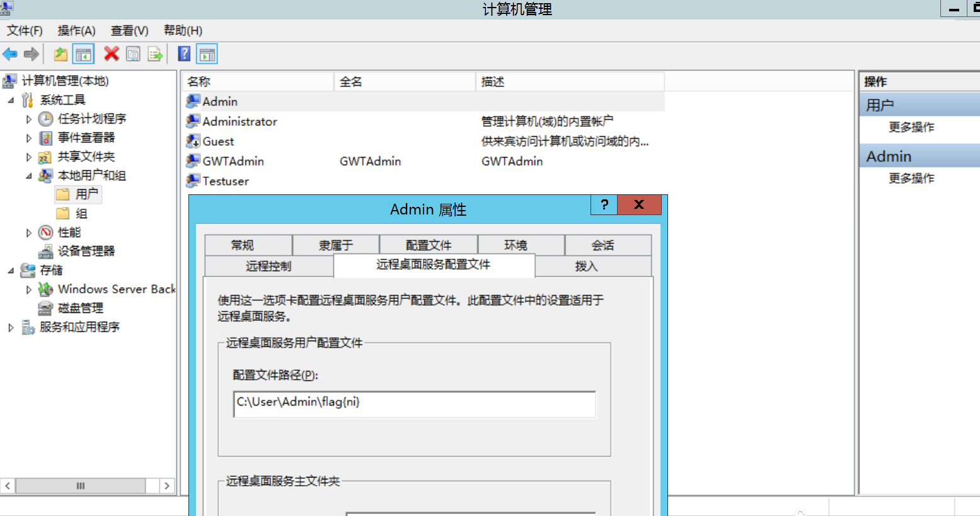Open the 帮助(H) menu
Screen dimensions: 980x516
[x=183, y=31]
